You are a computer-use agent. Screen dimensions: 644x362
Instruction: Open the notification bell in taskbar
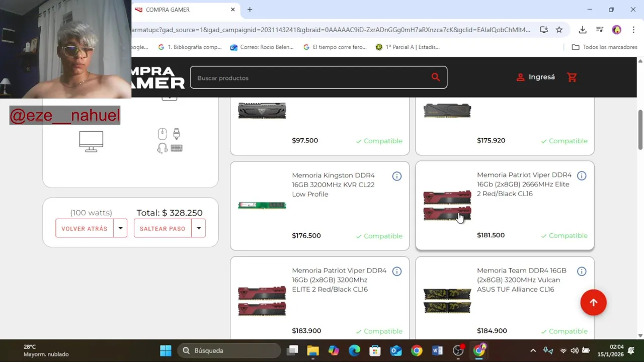click(x=631, y=350)
